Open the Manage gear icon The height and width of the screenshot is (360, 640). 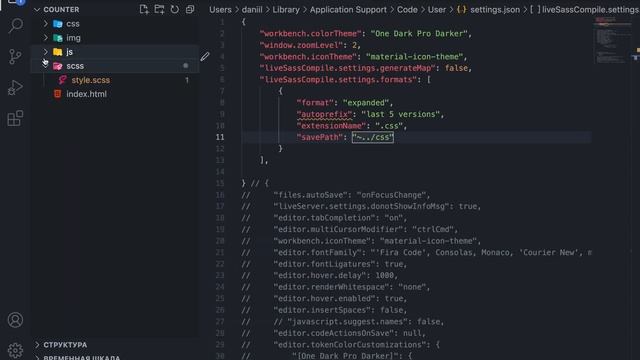coord(16,350)
